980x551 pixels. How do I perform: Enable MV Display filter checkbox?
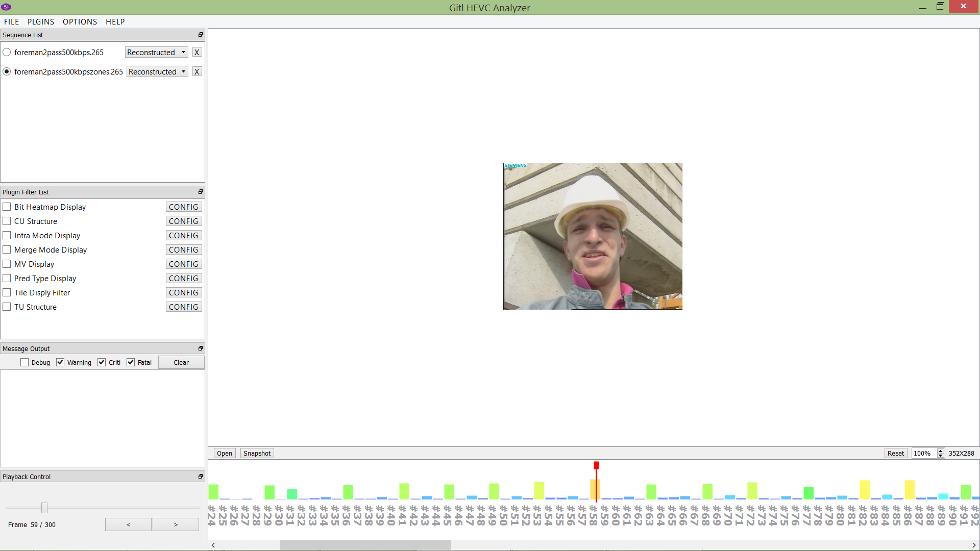pyautogui.click(x=7, y=264)
